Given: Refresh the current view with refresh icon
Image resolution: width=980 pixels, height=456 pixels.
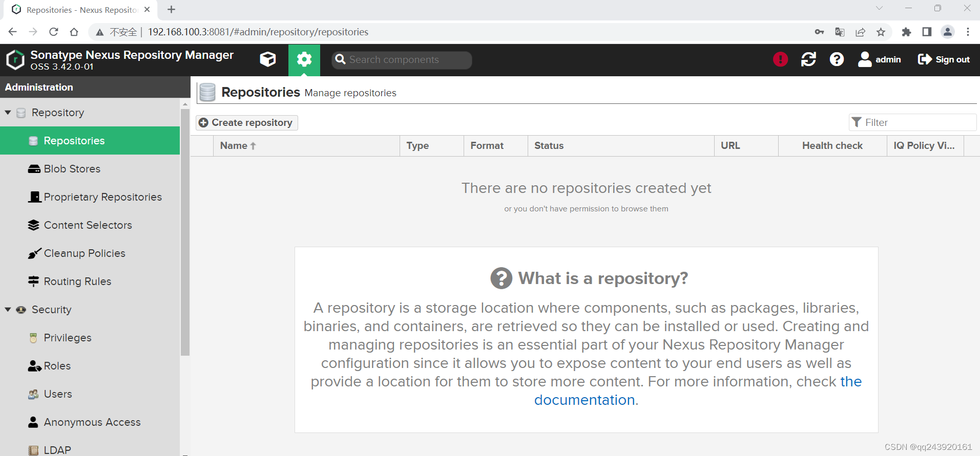Looking at the screenshot, I should click(x=808, y=59).
